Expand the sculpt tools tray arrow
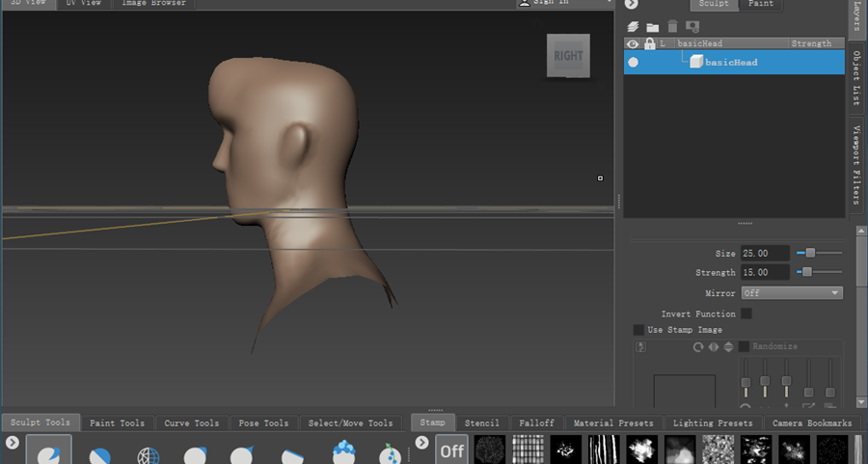The width and height of the screenshot is (868, 464). click(x=13, y=443)
